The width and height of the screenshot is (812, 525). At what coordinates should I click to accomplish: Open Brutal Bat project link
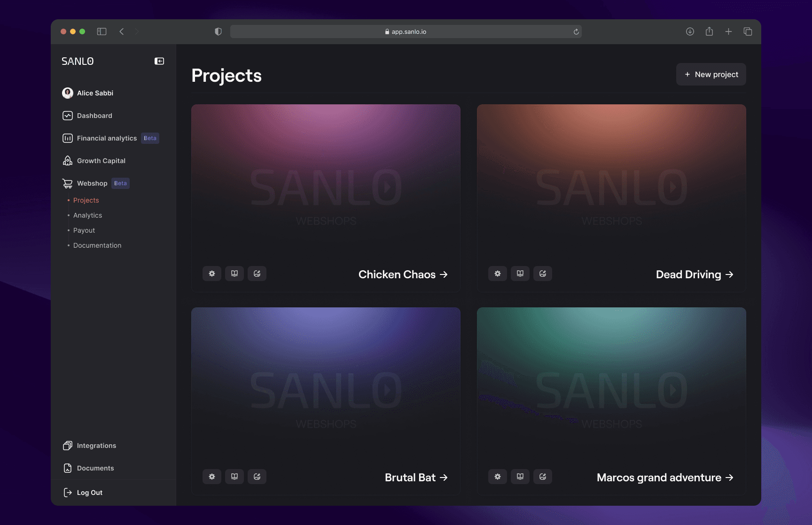click(416, 478)
